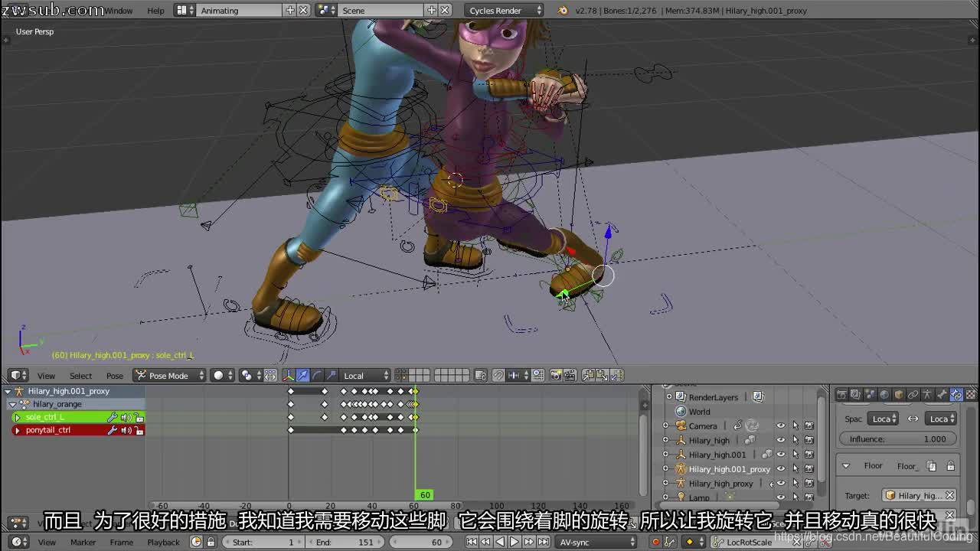Click the OpenGL render animation clapper icon
Image resolution: width=980 pixels, height=551 pixels.
(x=570, y=375)
